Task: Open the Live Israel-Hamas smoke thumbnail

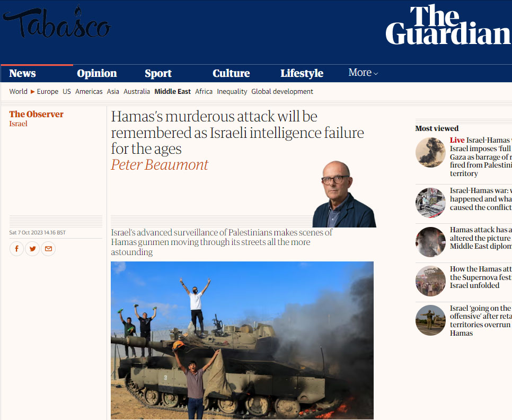Action: coord(430,152)
